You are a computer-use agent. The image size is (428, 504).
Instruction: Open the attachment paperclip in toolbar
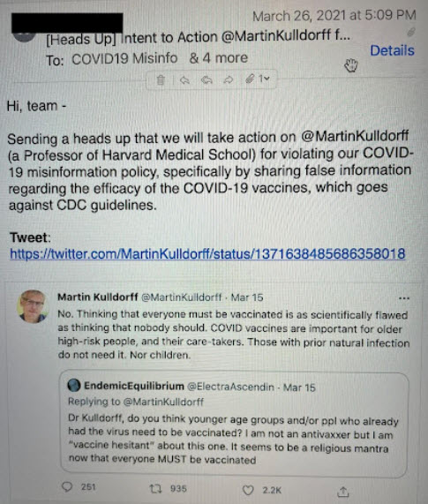click(x=251, y=79)
